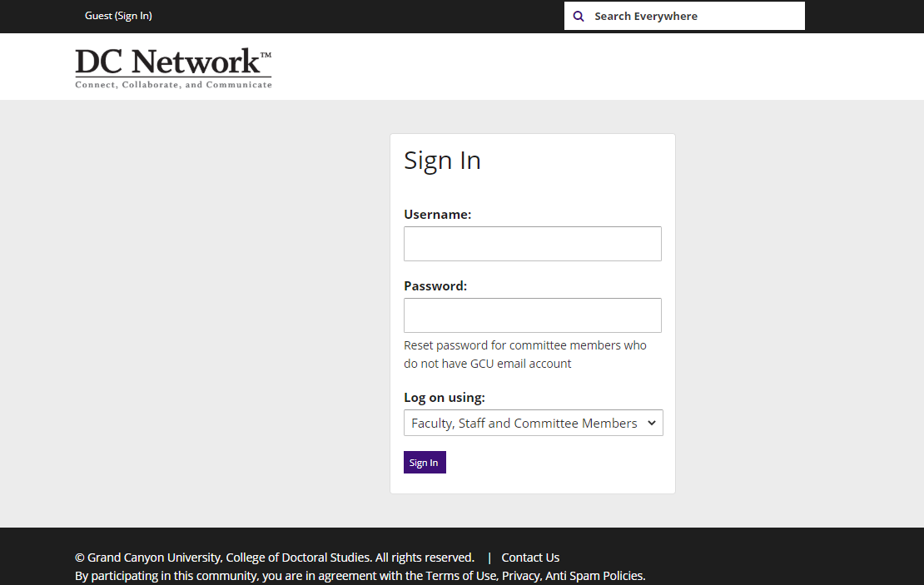
Task: Expand the Log on using dropdown
Action: (x=534, y=423)
